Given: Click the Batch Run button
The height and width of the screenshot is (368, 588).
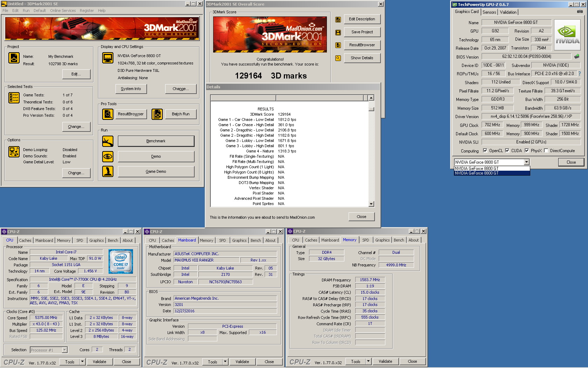Looking at the screenshot, I should [181, 114].
